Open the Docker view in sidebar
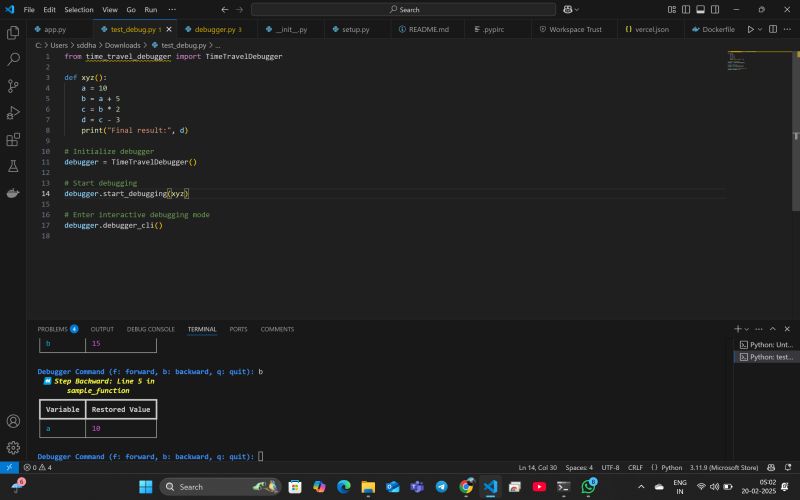The image size is (800, 500). pyautogui.click(x=13, y=193)
